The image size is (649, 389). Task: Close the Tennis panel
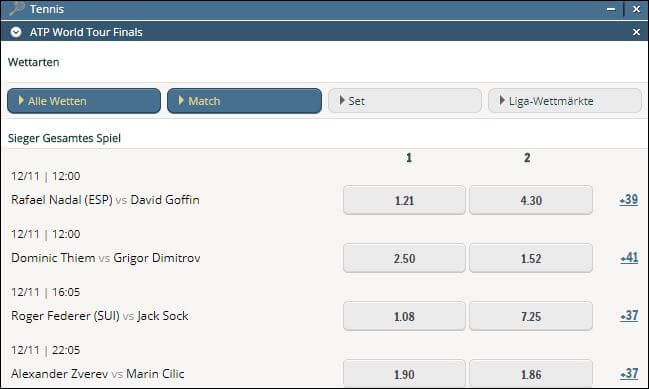[636, 9]
